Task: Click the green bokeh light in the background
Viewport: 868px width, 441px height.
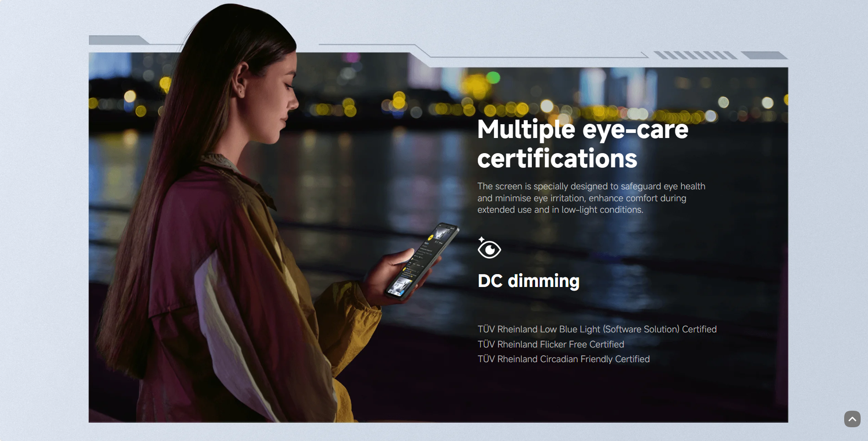Action: (493, 77)
